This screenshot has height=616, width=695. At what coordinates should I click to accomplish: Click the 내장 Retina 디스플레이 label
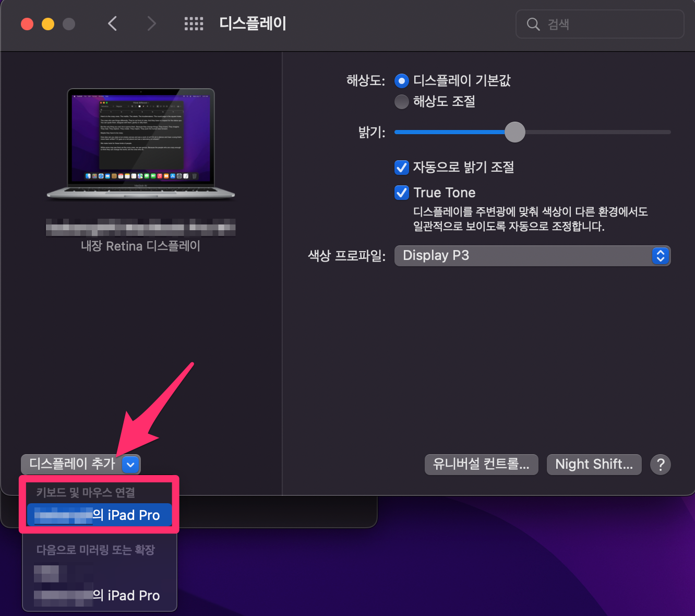pos(140,246)
